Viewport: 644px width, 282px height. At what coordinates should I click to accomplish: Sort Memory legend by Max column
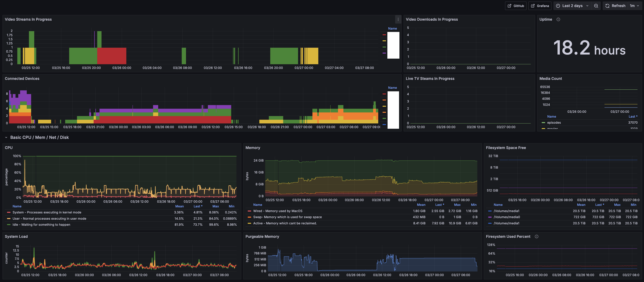pos(457,205)
